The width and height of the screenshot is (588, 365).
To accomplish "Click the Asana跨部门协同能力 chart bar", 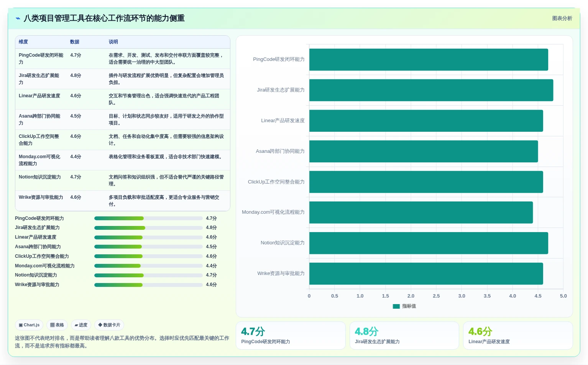I will (424, 151).
